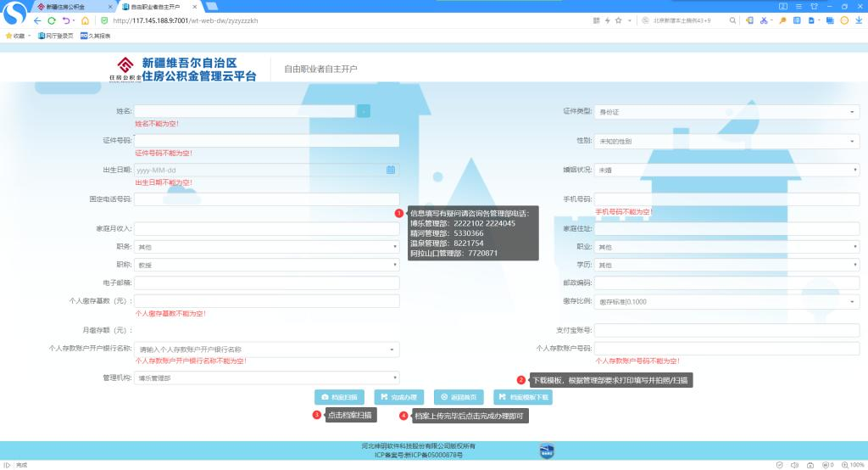The height and width of the screenshot is (470, 868).
Task: Reload the page with the refresh icon
Action: [x=52, y=20]
